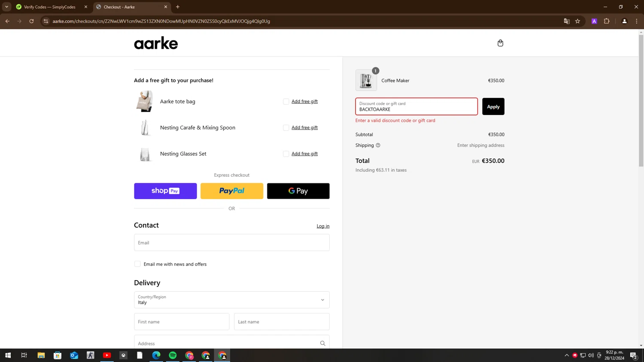Click the Aarke tote bag image
Image resolution: width=644 pixels, height=362 pixels.
pyautogui.click(x=145, y=101)
